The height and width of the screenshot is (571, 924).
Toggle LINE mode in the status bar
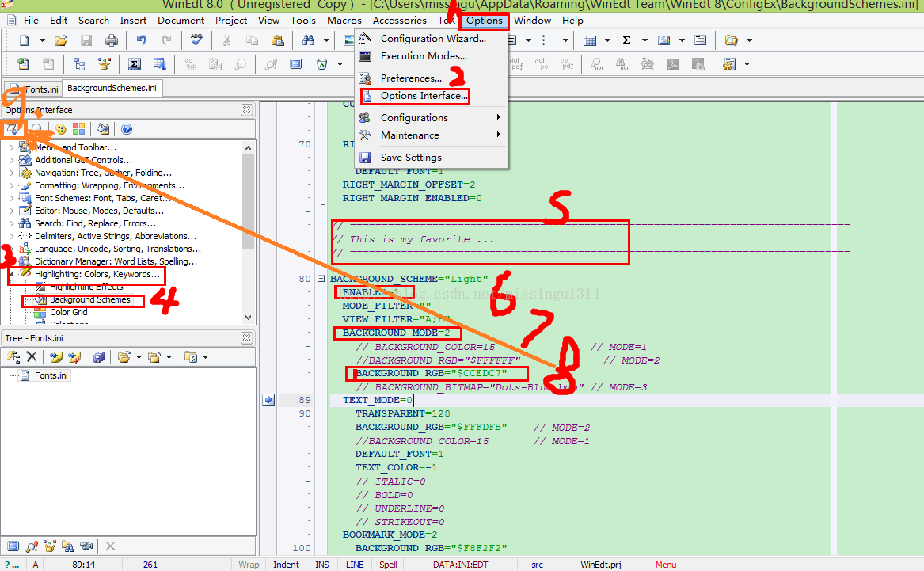click(355, 565)
